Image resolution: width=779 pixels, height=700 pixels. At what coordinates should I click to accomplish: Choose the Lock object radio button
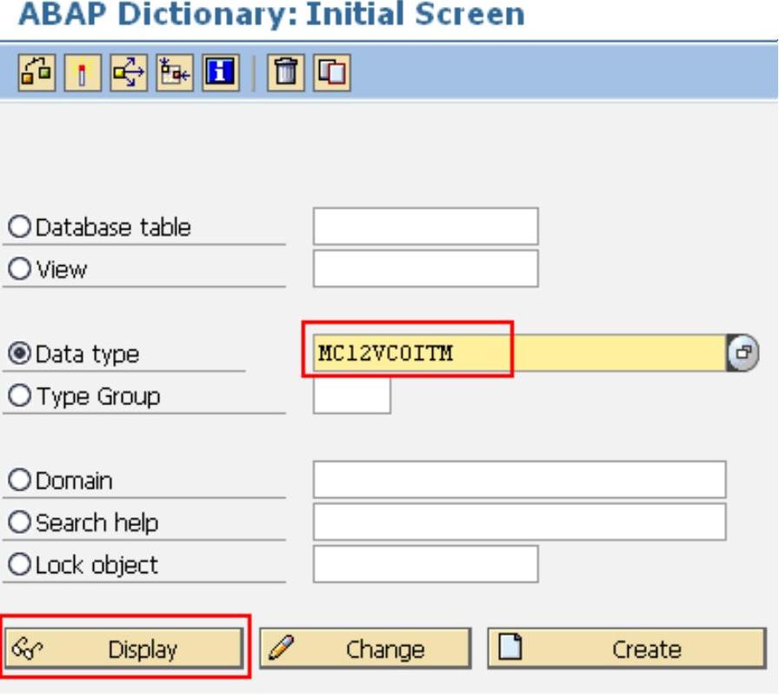click(19, 565)
